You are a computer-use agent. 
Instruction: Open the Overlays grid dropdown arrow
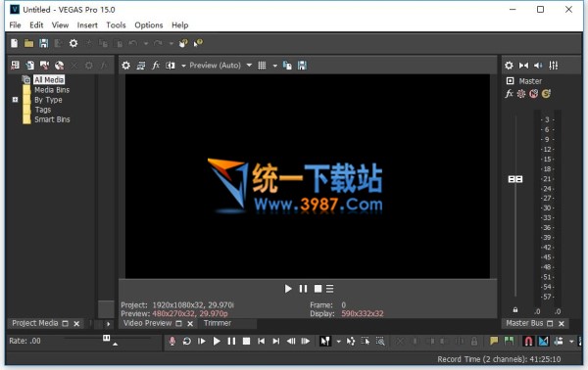pos(274,66)
